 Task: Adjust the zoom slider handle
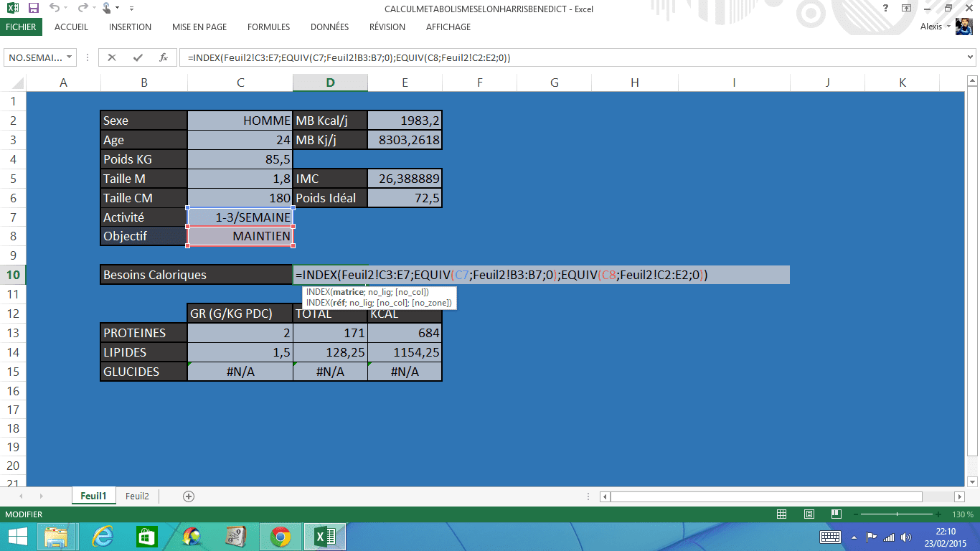897,514
